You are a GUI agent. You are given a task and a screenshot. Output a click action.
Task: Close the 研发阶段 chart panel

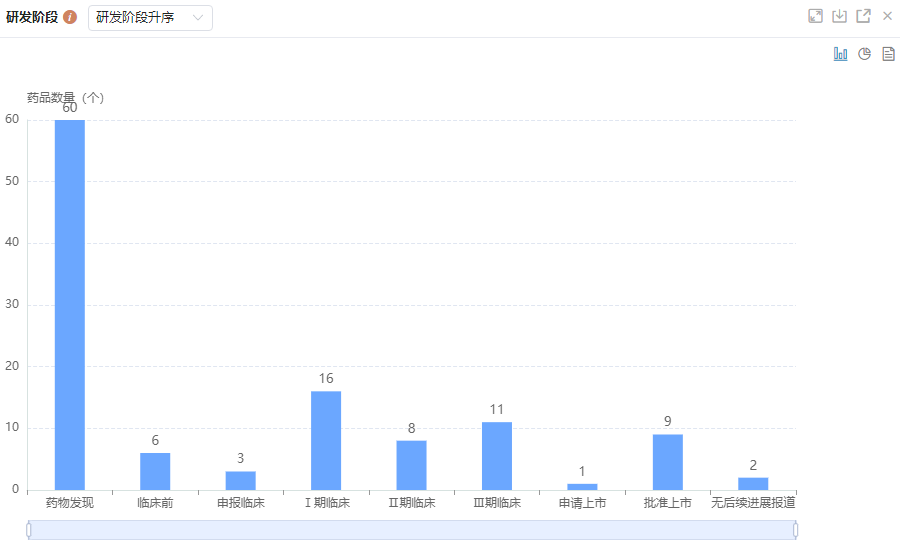(x=887, y=16)
